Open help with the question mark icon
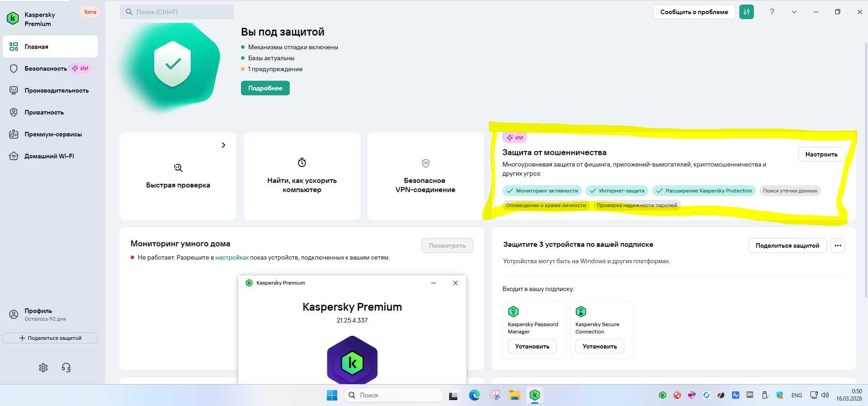 772,12
